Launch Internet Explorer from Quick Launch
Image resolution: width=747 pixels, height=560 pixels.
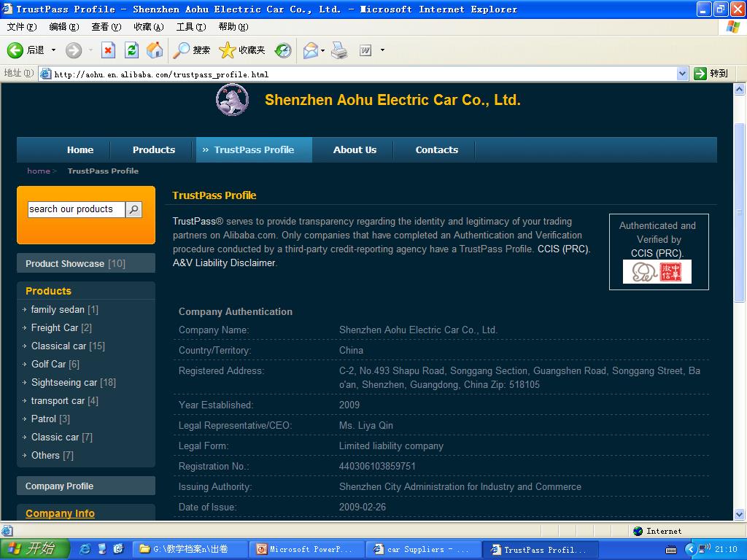85,550
